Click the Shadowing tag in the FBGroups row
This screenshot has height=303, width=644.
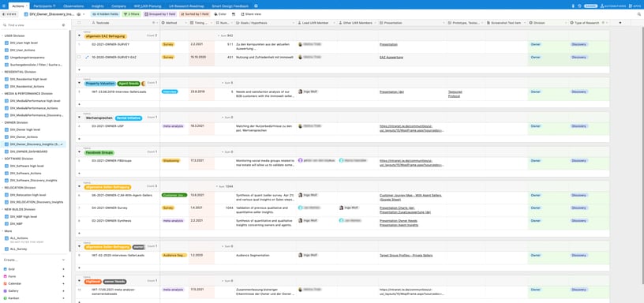tap(170, 160)
